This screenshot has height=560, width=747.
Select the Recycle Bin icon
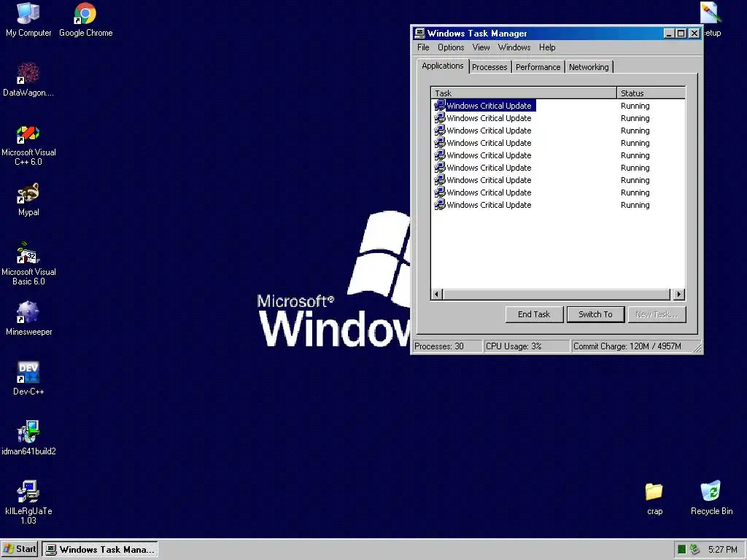711,497
